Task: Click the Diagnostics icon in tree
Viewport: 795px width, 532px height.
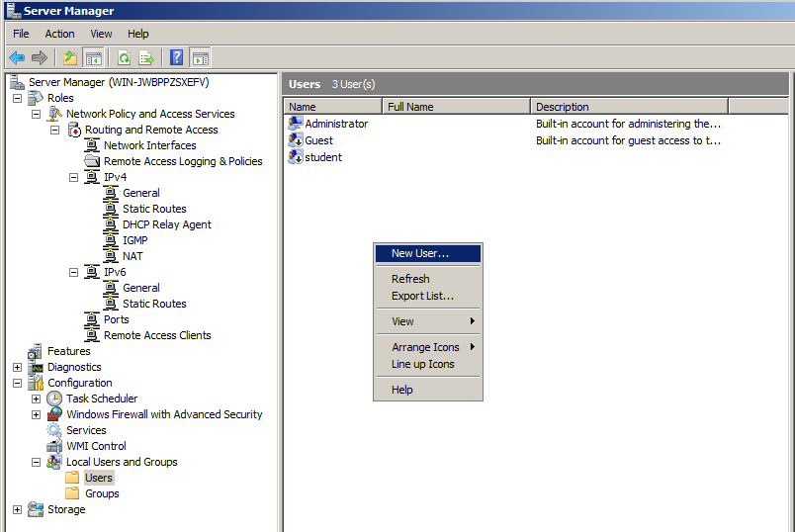Action: coord(36,367)
